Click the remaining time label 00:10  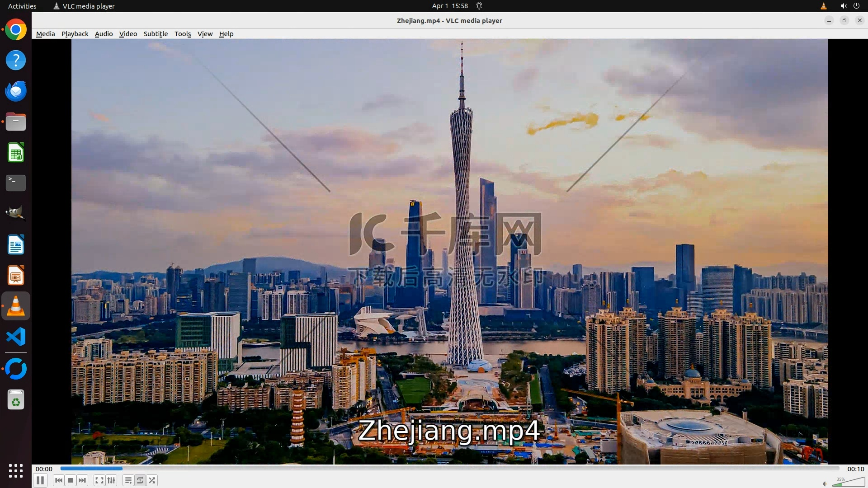[x=855, y=469]
